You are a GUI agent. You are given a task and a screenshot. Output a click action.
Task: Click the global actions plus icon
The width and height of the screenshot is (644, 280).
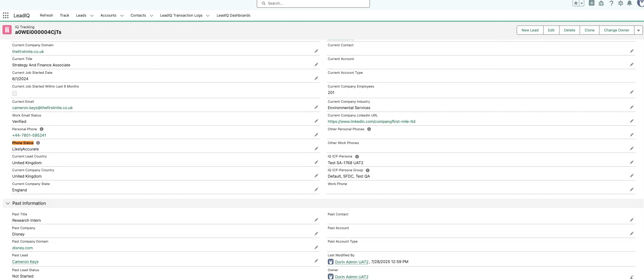click(x=591, y=3)
